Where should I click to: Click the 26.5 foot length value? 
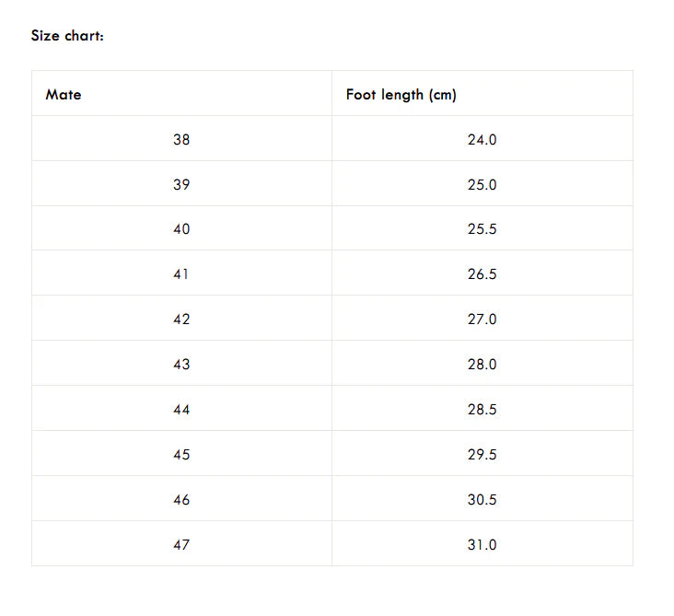[482, 274]
